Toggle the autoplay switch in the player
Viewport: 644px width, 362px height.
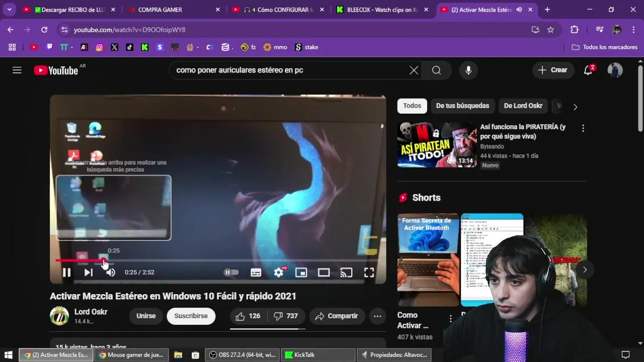click(231, 273)
